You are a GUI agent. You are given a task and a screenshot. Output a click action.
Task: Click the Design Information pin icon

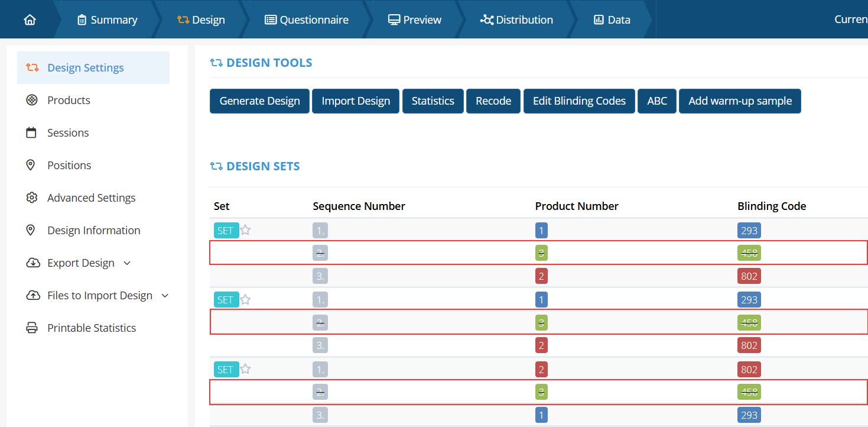click(32, 230)
